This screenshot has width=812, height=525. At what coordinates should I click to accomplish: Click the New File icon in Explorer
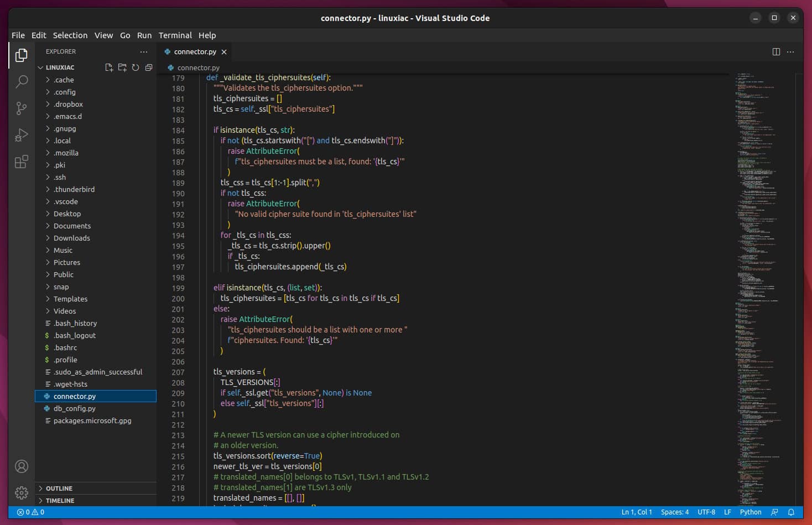(x=108, y=67)
